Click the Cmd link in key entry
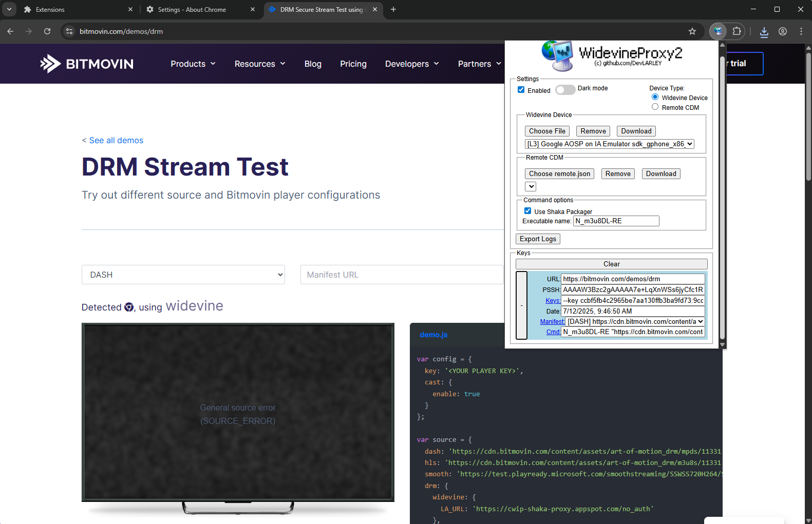The image size is (812, 524). 553,332
